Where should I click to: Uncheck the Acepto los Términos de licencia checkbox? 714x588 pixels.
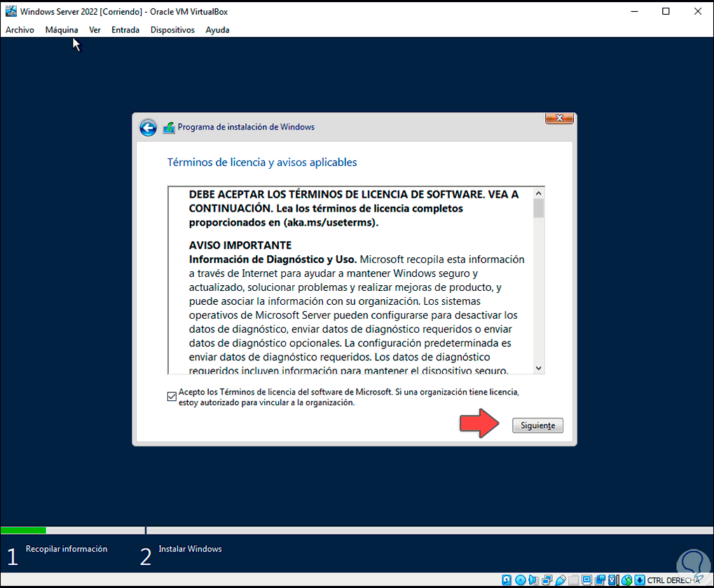[172, 397]
